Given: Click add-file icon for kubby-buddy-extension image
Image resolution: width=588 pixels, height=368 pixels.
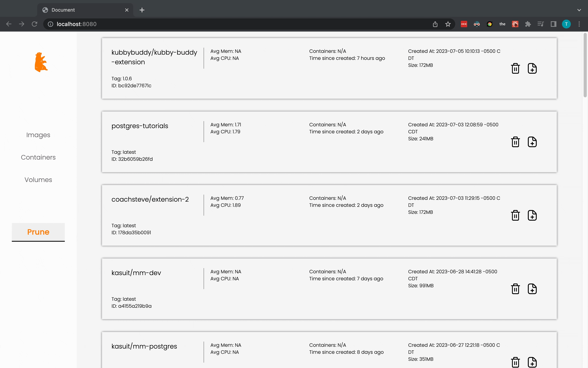Looking at the screenshot, I should [532, 68].
